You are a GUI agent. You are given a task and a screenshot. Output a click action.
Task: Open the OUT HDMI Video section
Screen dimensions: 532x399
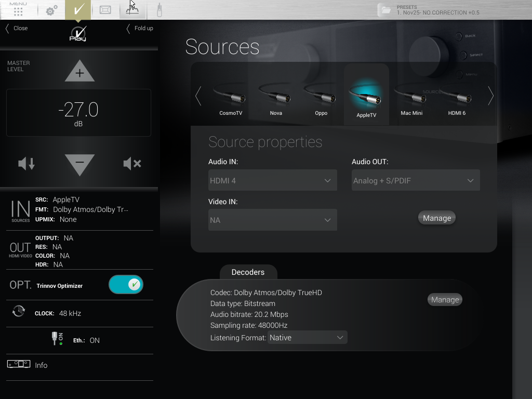click(20, 250)
